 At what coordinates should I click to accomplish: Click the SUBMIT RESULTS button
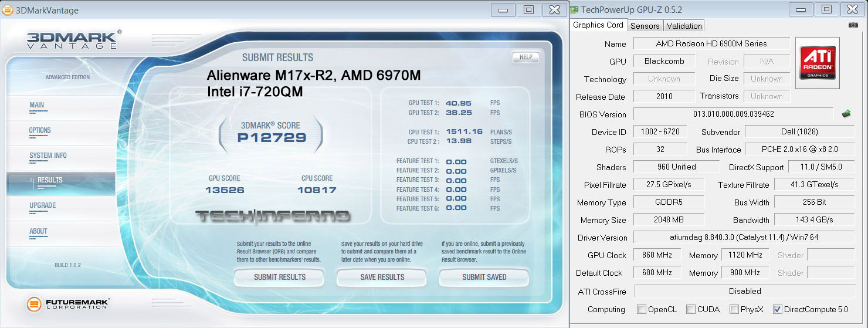pos(279,277)
